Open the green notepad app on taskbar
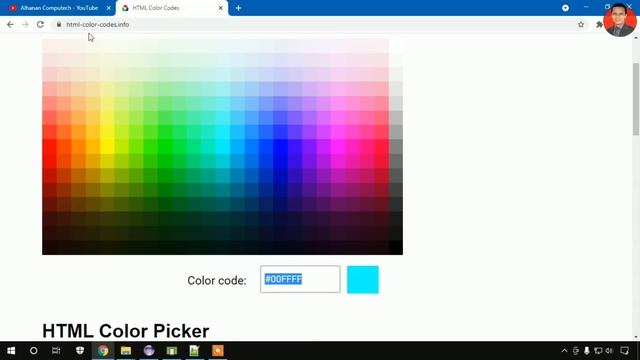This screenshot has width=640, height=360. [195, 351]
